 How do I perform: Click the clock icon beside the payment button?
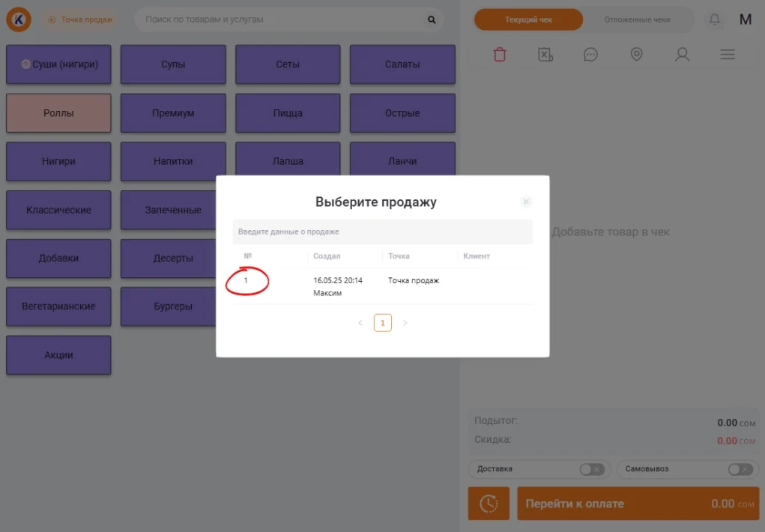click(x=489, y=504)
